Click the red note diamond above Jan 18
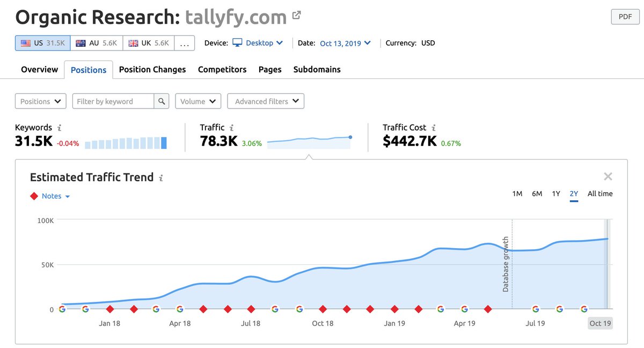The image size is (644, 348). click(x=109, y=309)
